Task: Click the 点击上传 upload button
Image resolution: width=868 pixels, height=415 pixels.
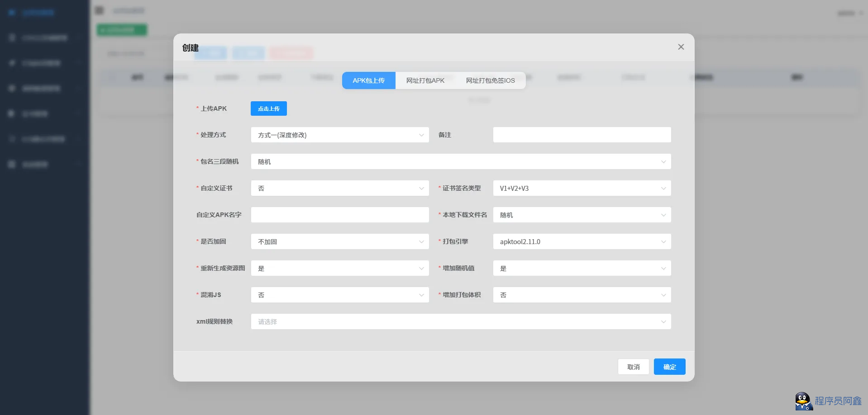Action: point(268,108)
